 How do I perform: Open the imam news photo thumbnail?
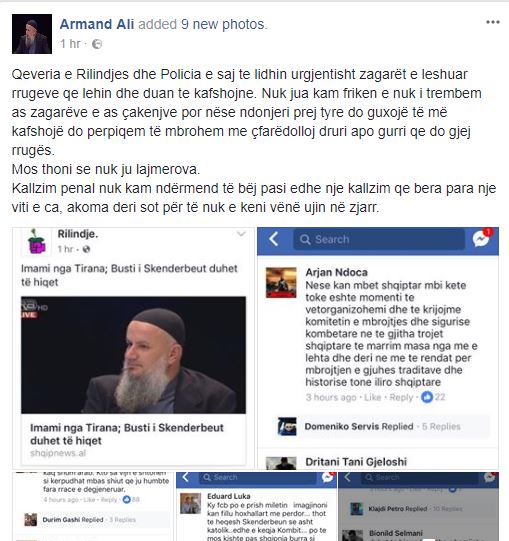point(134,355)
